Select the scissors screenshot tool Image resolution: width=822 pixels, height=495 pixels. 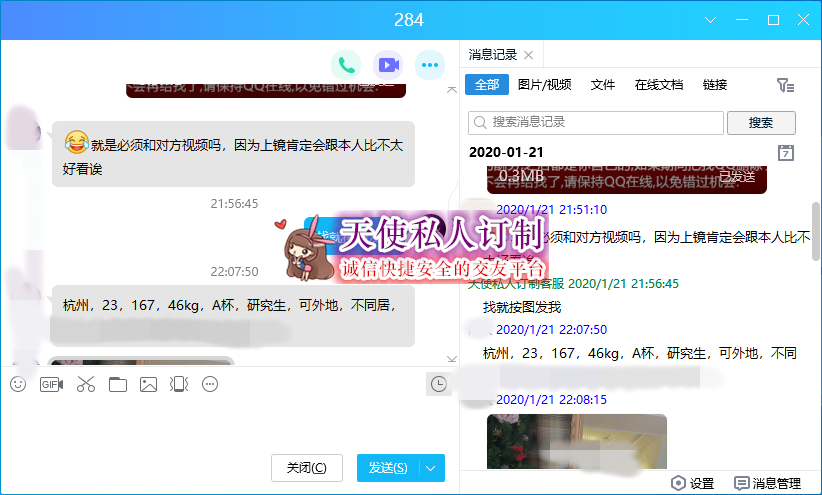(x=85, y=384)
